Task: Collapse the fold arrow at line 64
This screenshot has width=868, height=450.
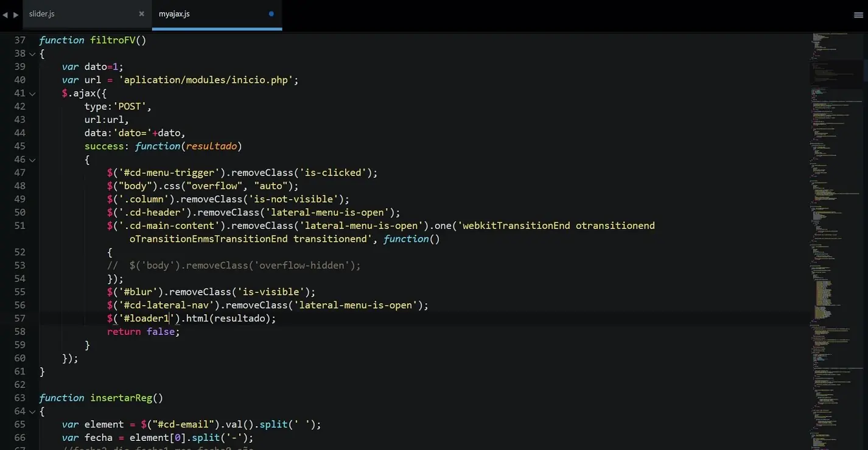Action: click(x=32, y=412)
